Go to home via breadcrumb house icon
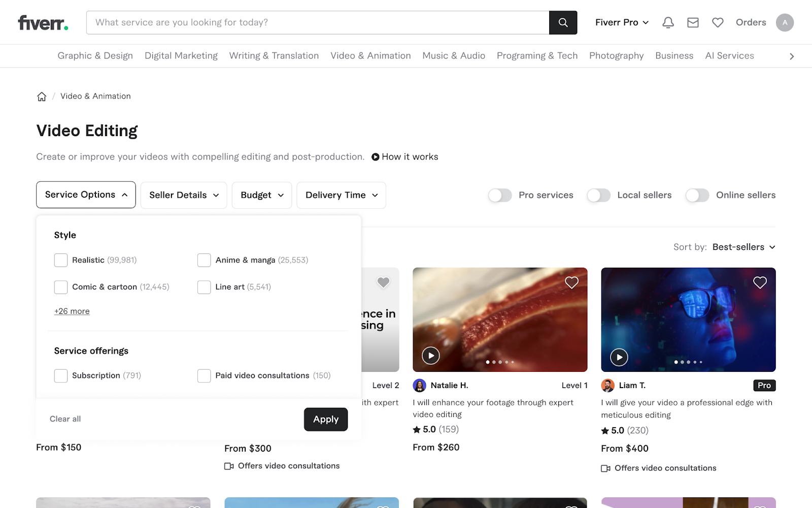Screen dimensions: 812x508 pyautogui.click(x=42, y=97)
